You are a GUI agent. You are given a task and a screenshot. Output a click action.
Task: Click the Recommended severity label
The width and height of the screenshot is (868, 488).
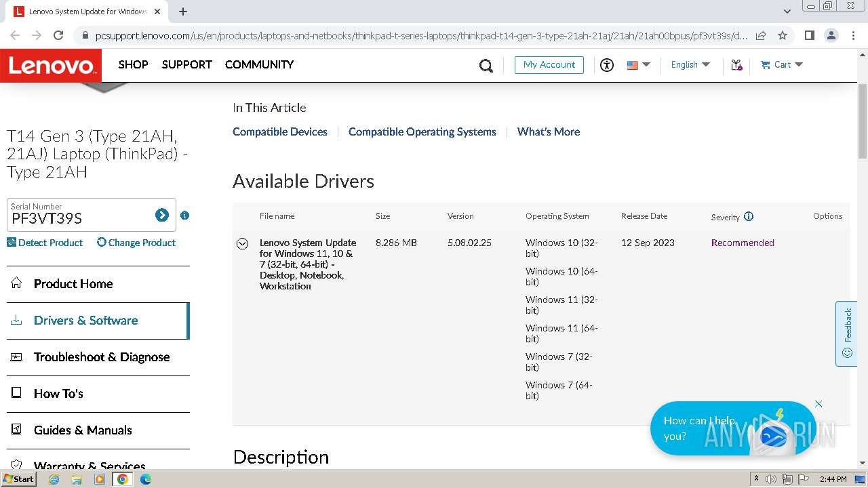[x=743, y=243]
